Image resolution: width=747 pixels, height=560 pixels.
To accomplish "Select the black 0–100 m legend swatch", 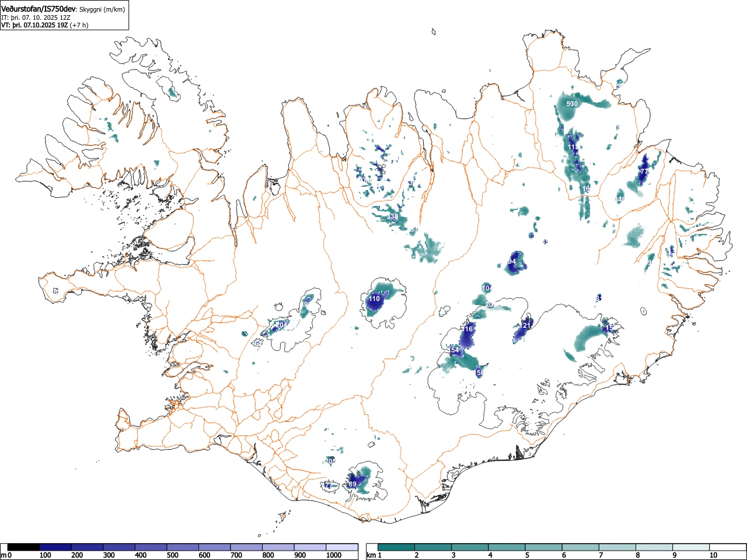I will 24,547.
